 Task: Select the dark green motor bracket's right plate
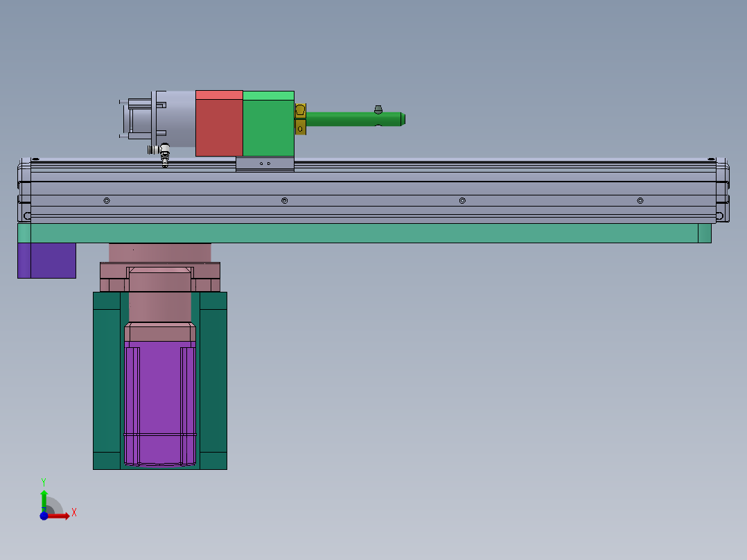pyautogui.click(x=213, y=380)
